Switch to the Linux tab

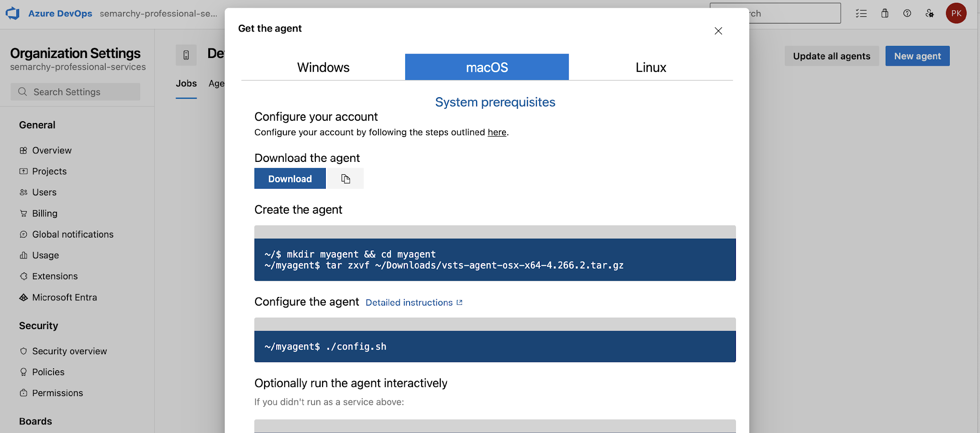[651, 67]
